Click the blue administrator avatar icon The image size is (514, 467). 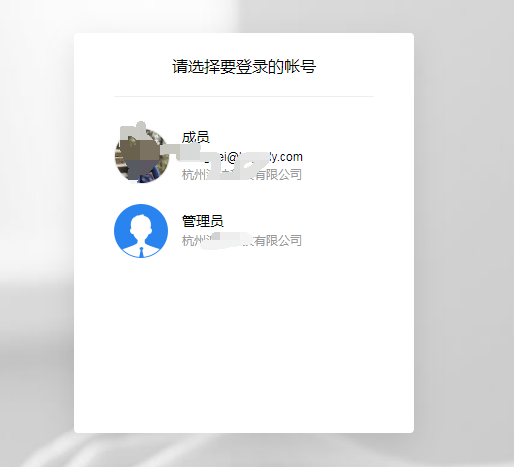[141, 231]
